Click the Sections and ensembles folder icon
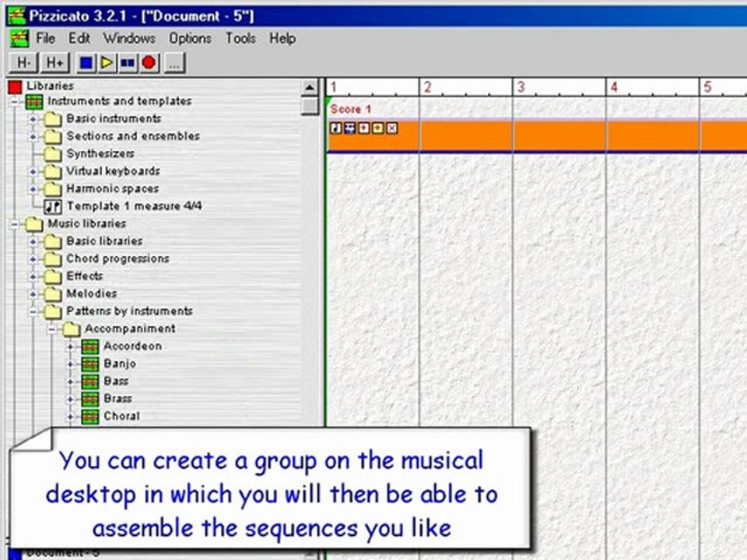The image size is (747, 560). [x=53, y=137]
